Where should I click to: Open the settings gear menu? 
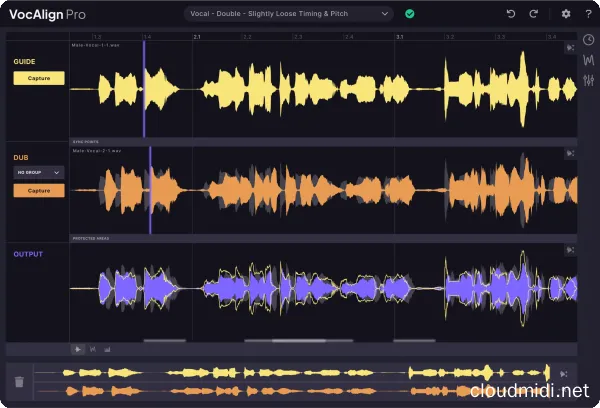point(566,14)
